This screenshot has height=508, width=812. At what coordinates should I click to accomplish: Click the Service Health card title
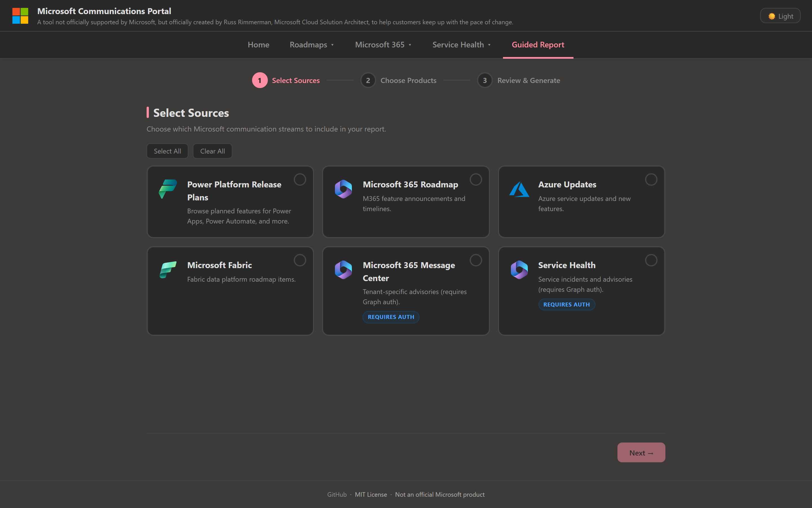pos(567,265)
